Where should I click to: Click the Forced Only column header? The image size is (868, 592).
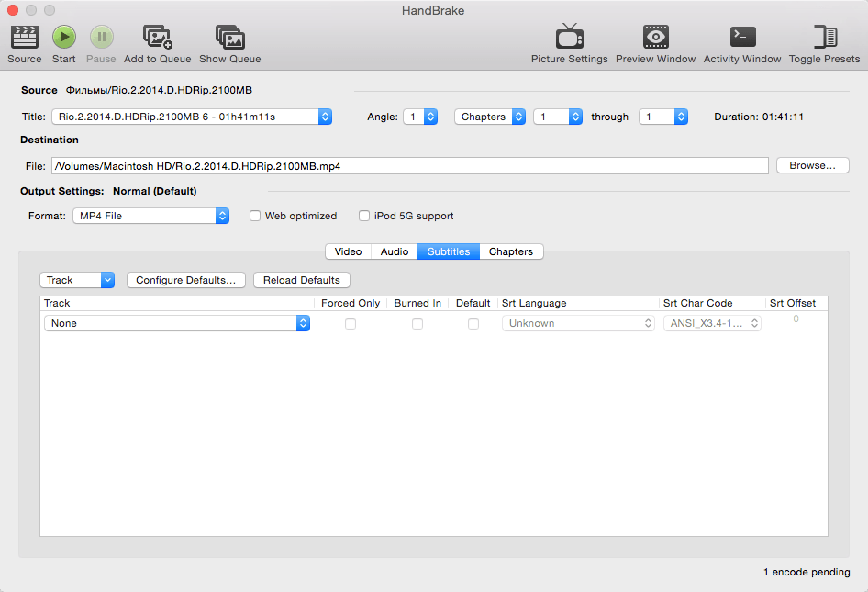[351, 303]
